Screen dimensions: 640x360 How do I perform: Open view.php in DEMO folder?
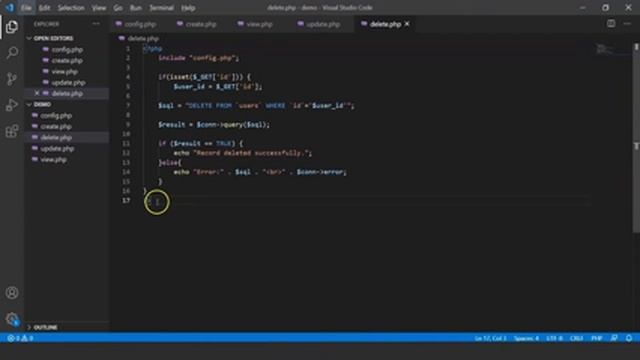coord(53,160)
